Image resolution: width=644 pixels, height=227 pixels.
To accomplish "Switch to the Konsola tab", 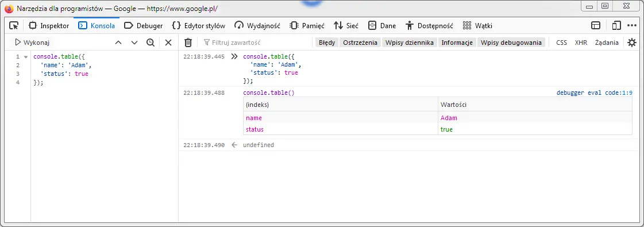I will coord(97,25).
